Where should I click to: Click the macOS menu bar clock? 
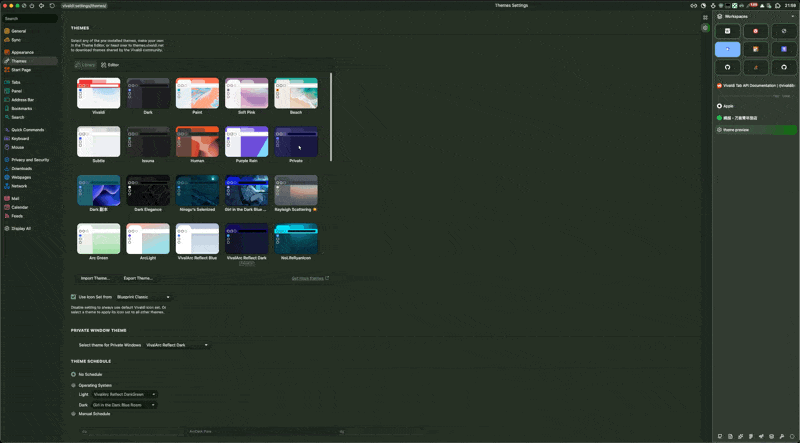tap(790, 6)
